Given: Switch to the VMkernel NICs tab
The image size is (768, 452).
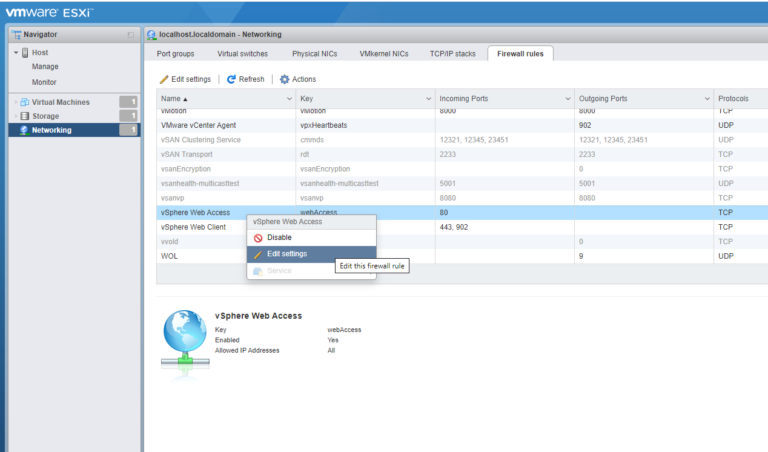Looking at the screenshot, I should tap(384, 54).
